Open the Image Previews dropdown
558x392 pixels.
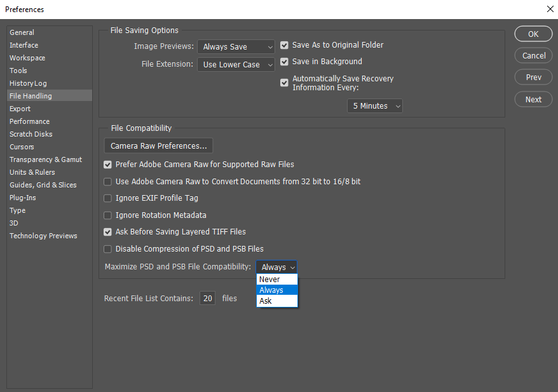236,46
